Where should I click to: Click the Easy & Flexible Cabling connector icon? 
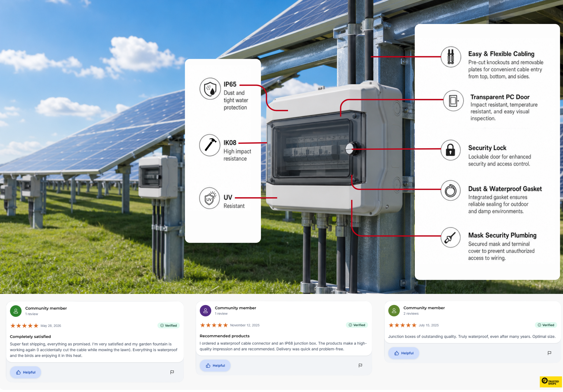coord(451,57)
